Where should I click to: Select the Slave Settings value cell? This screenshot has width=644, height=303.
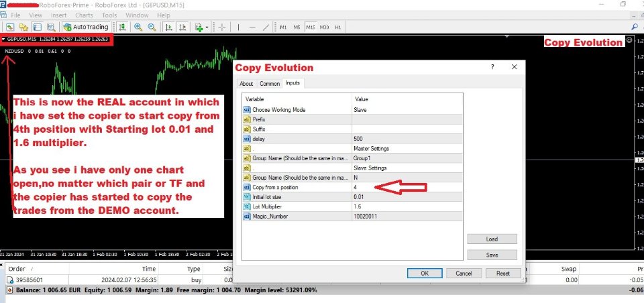pos(407,168)
